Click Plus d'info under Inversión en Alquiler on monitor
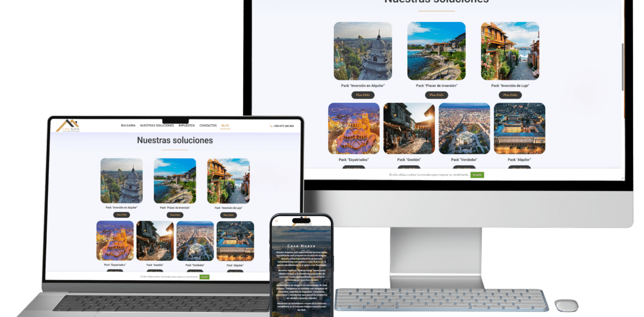This screenshot has height=317, width=644. (363, 95)
